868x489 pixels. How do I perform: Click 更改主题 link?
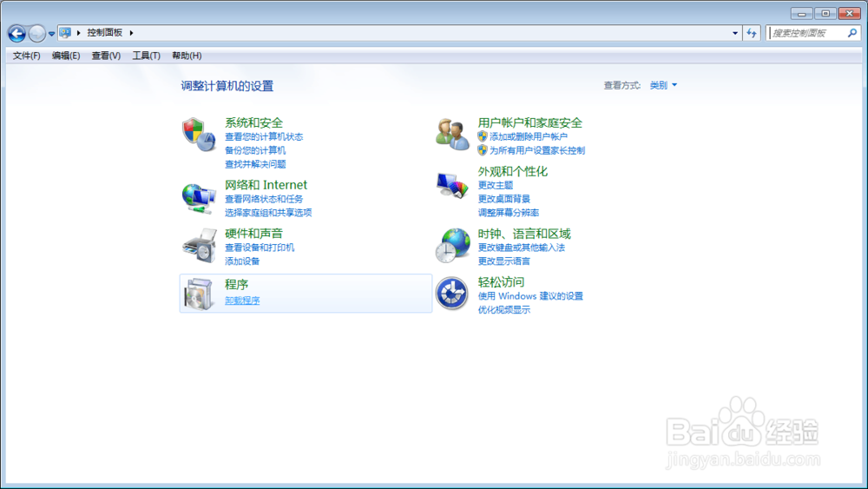pos(496,185)
